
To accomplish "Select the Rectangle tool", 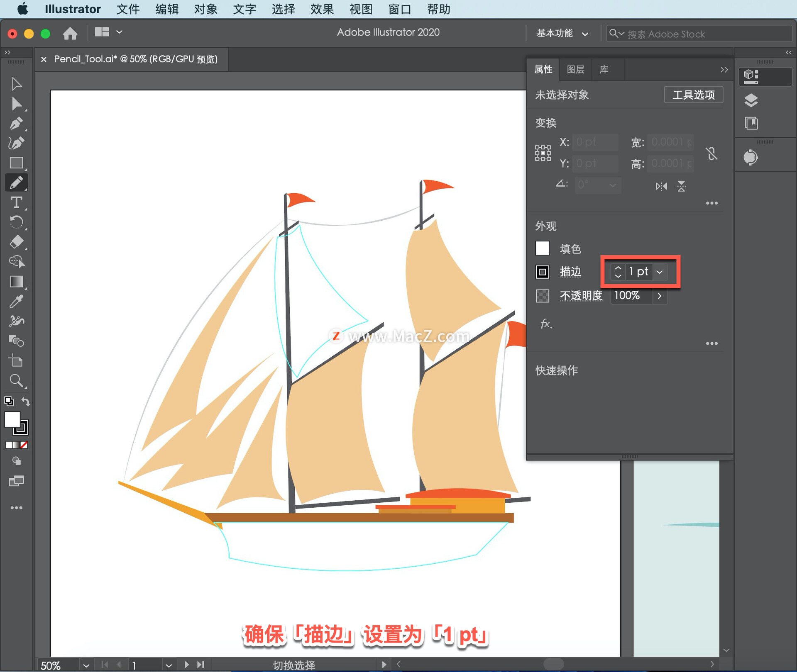I will click(16, 163).
